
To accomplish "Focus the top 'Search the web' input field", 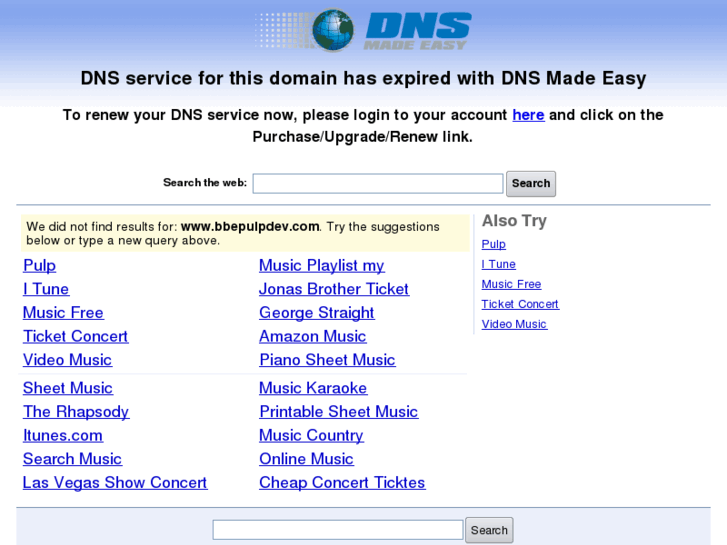I will pyautogui.click(x=378, y=184).
